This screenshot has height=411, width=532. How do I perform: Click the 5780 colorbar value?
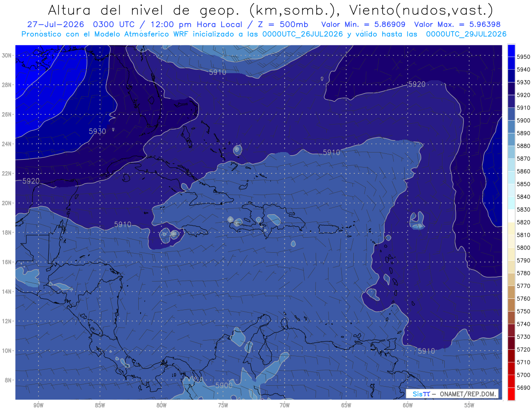pos(523,273)
